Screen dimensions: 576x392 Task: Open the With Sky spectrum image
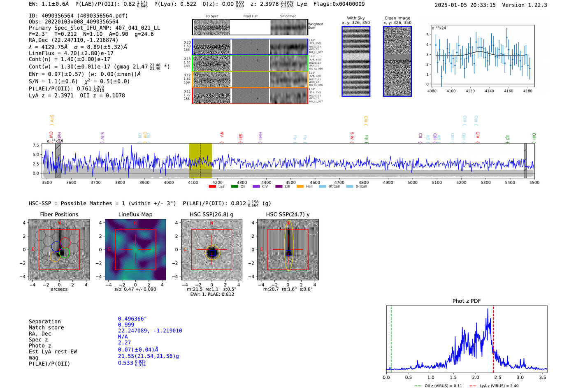[x=356, y=61]
